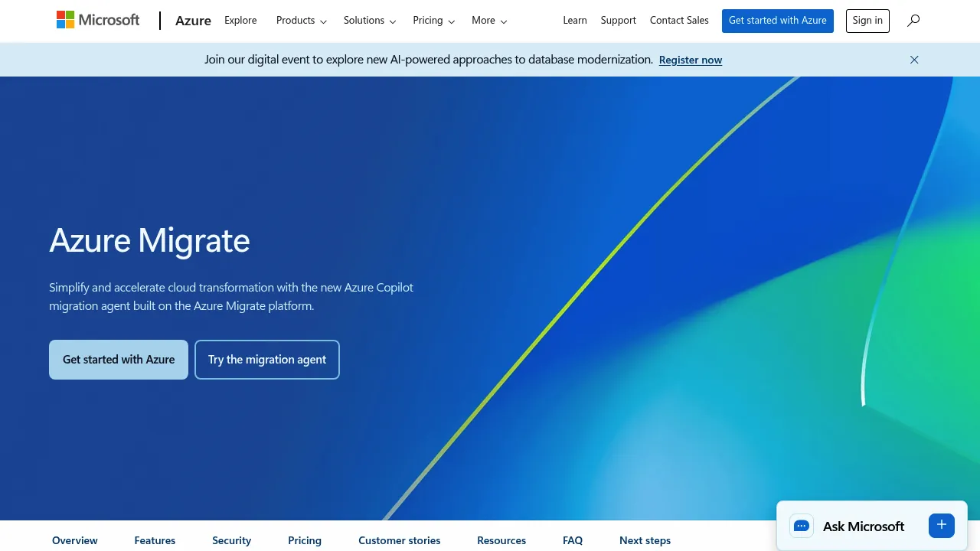Expand the Products dropdown menu
Viewport: 980px width, 551px height.
pyautogui.click(x=302, y=21)
